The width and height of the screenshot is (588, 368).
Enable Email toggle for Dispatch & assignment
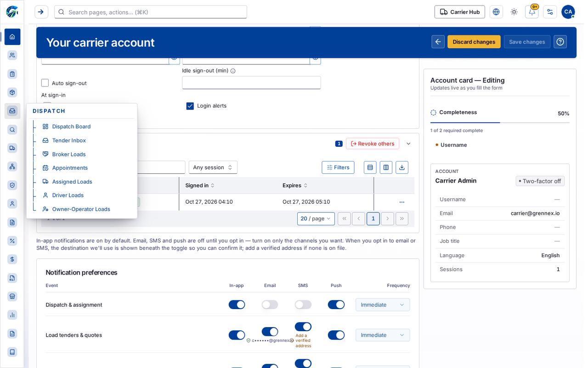pos(270,305)
